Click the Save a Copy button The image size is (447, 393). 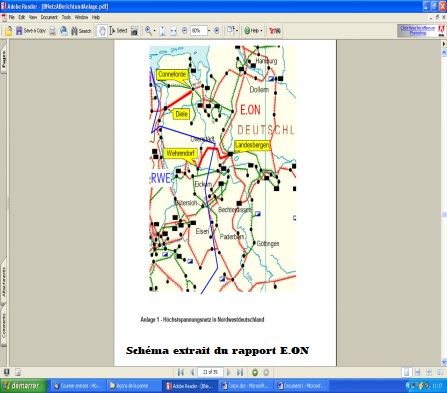(31, 31)
